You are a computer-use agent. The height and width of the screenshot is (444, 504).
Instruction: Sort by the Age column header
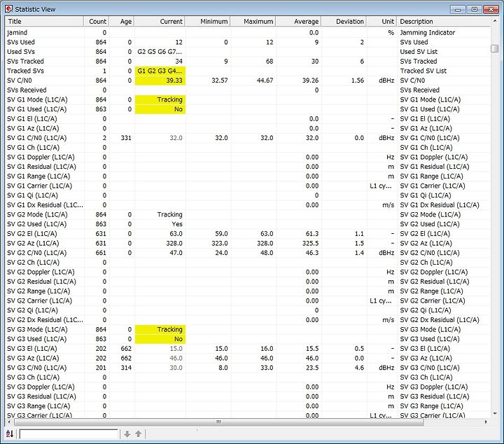(122, 22)
